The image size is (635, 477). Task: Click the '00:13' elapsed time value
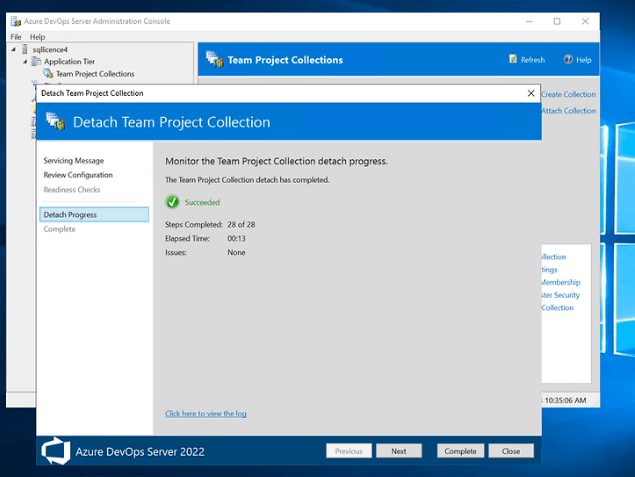coord(237,238)
